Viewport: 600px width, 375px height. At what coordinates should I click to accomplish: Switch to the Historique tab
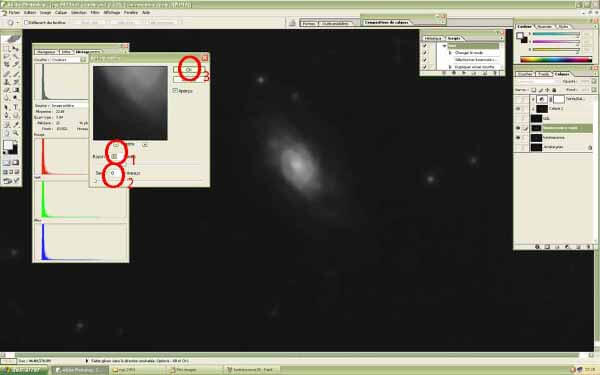(x=432, y=39)
